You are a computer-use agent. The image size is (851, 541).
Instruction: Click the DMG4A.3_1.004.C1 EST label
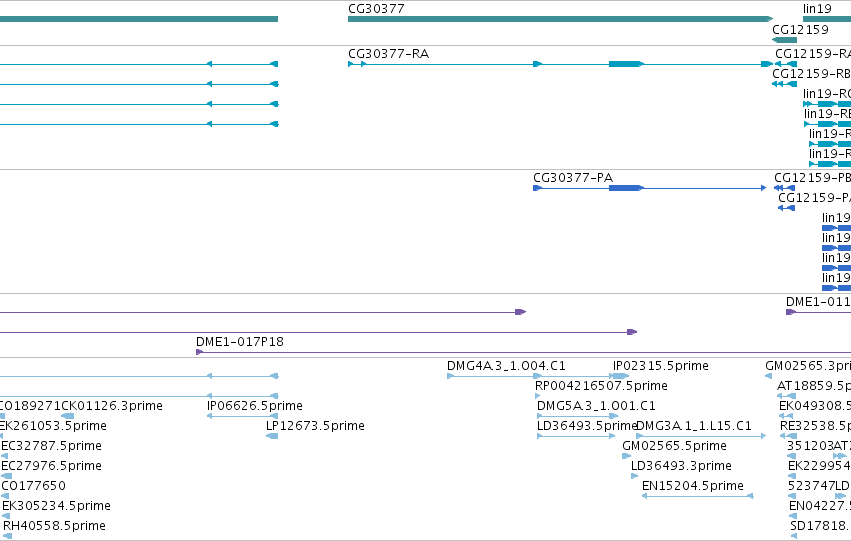click(506, 366)
